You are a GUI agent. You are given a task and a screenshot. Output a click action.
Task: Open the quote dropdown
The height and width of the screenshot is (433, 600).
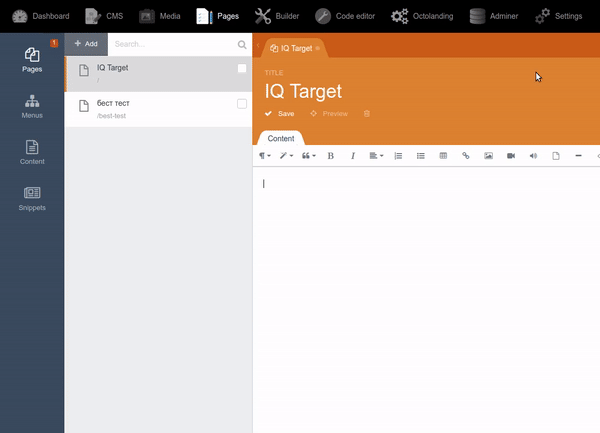(309, 156)
